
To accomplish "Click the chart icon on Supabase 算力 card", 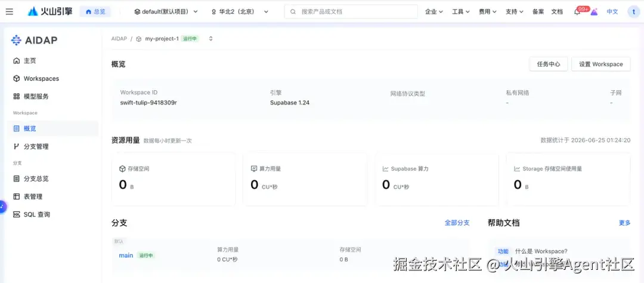I will click(386, 168).
